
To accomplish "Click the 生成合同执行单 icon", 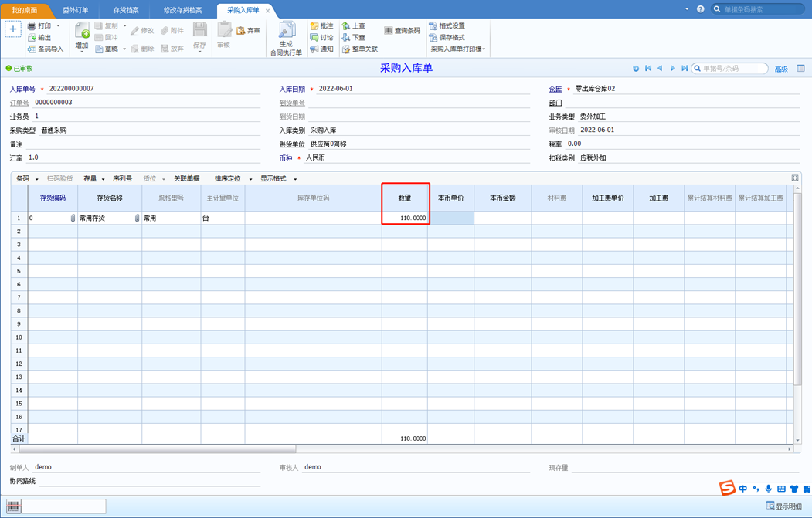I will (x=287, y=30).
